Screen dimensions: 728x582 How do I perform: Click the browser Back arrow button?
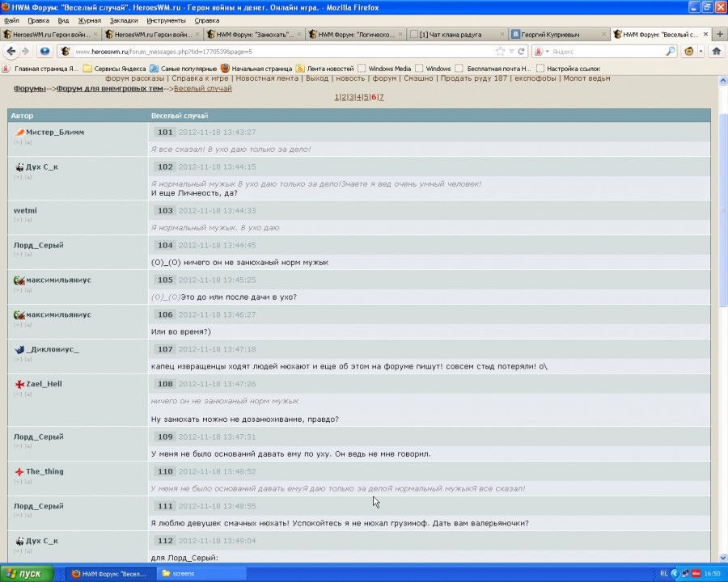coord(11,51)
